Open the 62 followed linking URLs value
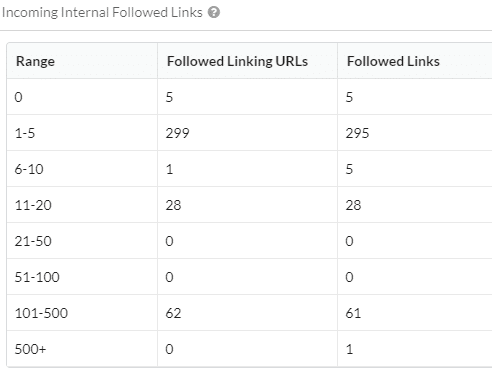The image size is (492, 372). tap(173, 313)
